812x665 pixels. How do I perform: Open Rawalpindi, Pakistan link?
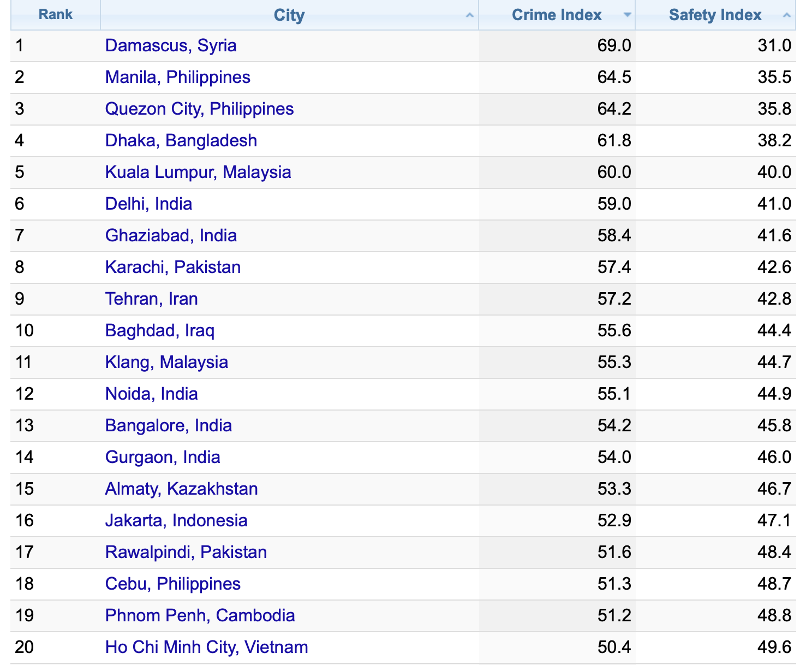click(x=186, y=552)
